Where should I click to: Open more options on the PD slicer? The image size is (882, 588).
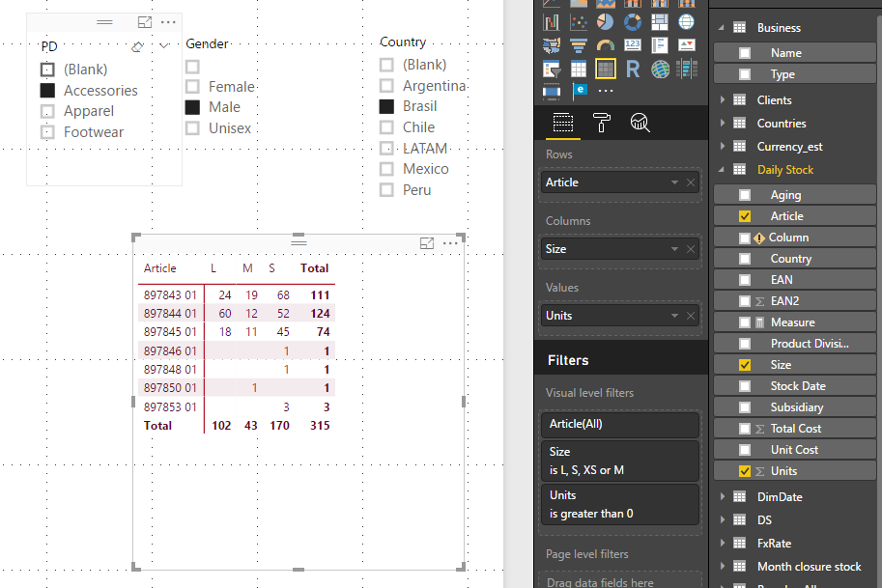(x=168, y=22)
